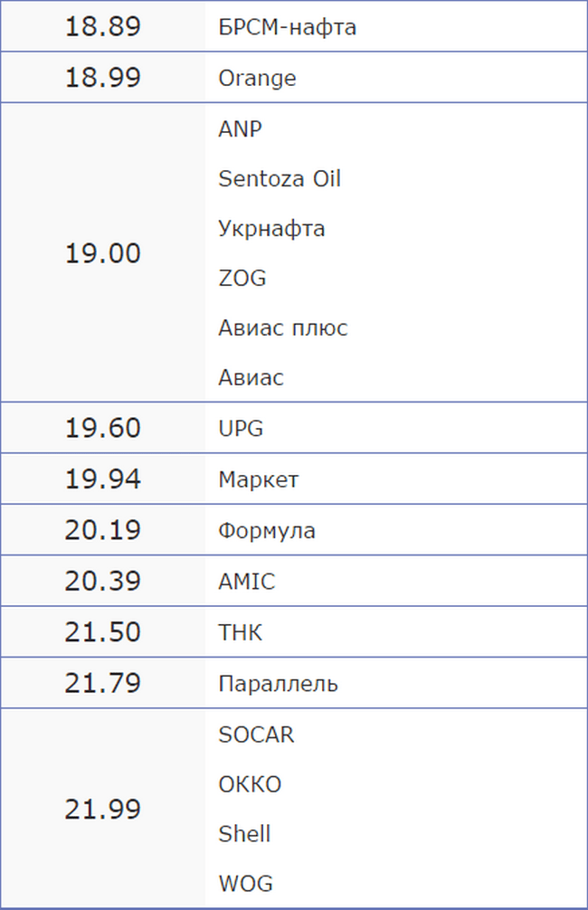Choose the ОККО station entry
This screenshot has width=588, height=910.
pos(250,784)
